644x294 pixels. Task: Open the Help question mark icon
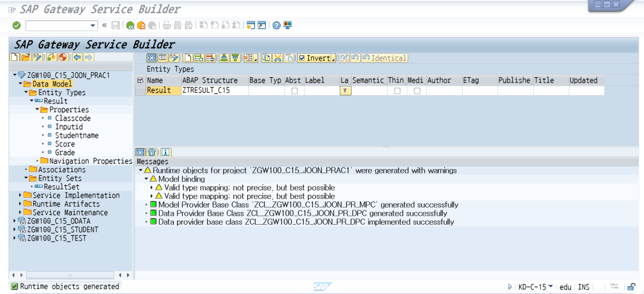(x=276, y=25)
